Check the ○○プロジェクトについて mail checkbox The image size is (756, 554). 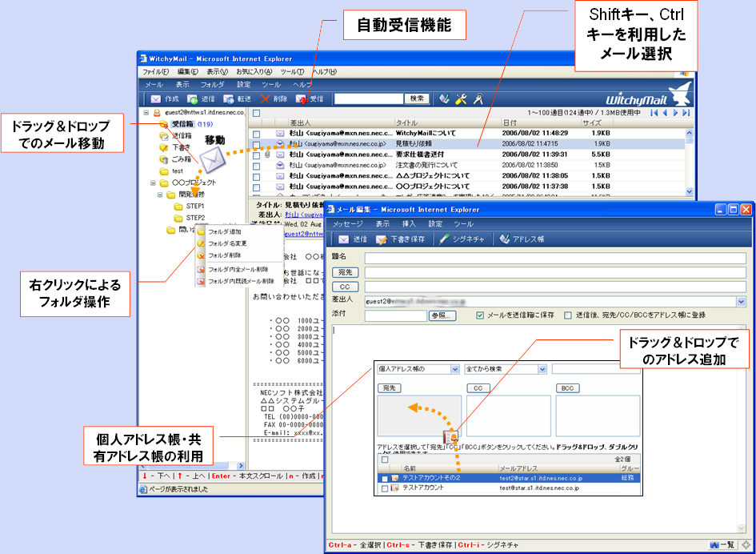[257, 187]
